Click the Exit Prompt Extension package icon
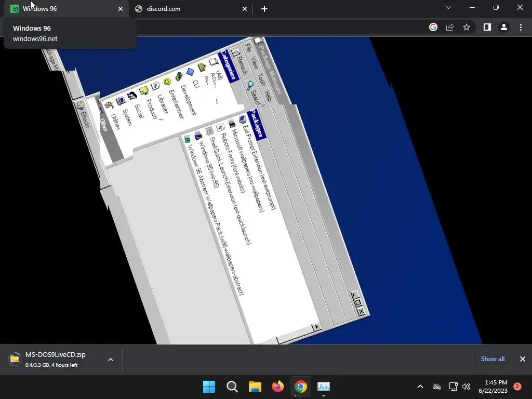The height and width of the screenshot is (399, 532). [x=243, y=119]
